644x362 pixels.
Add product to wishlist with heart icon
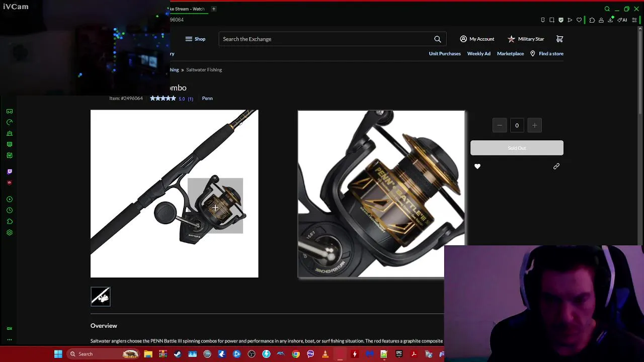click(477, 166)
